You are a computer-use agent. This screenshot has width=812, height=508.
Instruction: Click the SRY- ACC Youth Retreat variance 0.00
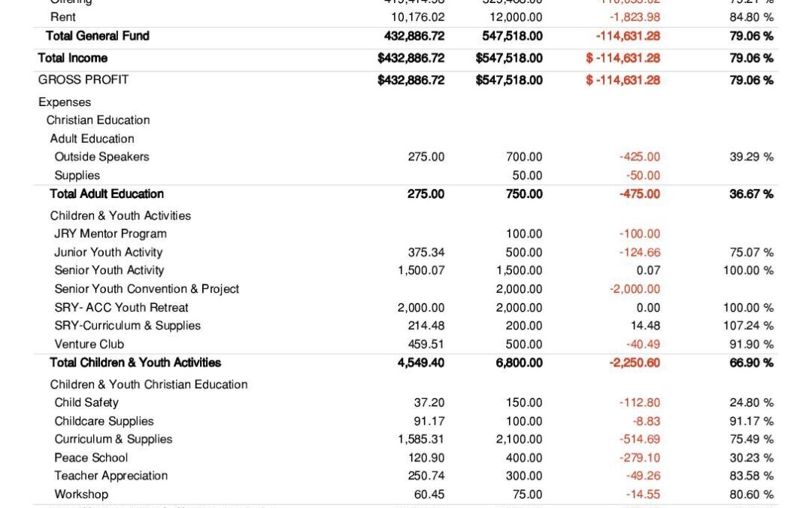pos(648,308)
